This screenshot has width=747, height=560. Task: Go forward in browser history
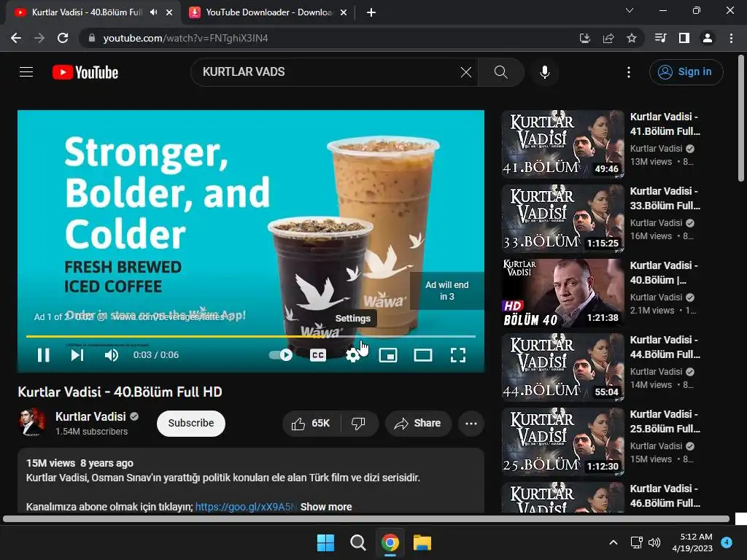(x=39, y=38)
